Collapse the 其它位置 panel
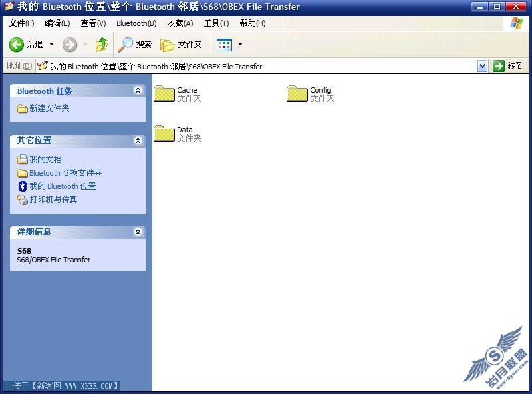The height and width of the screenshot is (394, 532). click(138, 140)
